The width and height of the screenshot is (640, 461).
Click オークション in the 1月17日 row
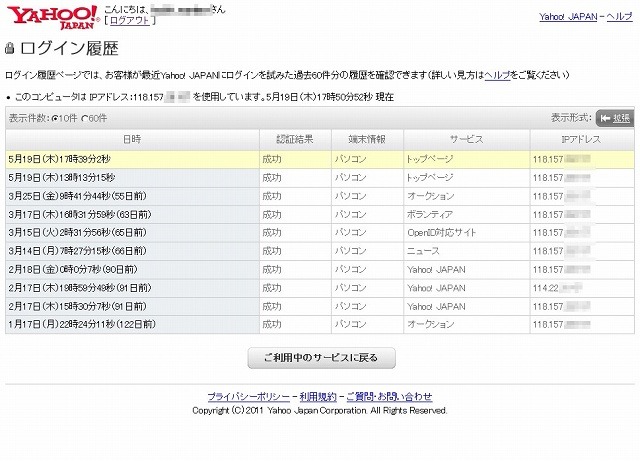point(430,325)
